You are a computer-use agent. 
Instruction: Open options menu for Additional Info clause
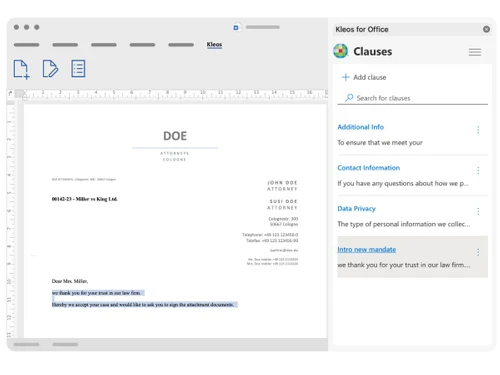478,130
